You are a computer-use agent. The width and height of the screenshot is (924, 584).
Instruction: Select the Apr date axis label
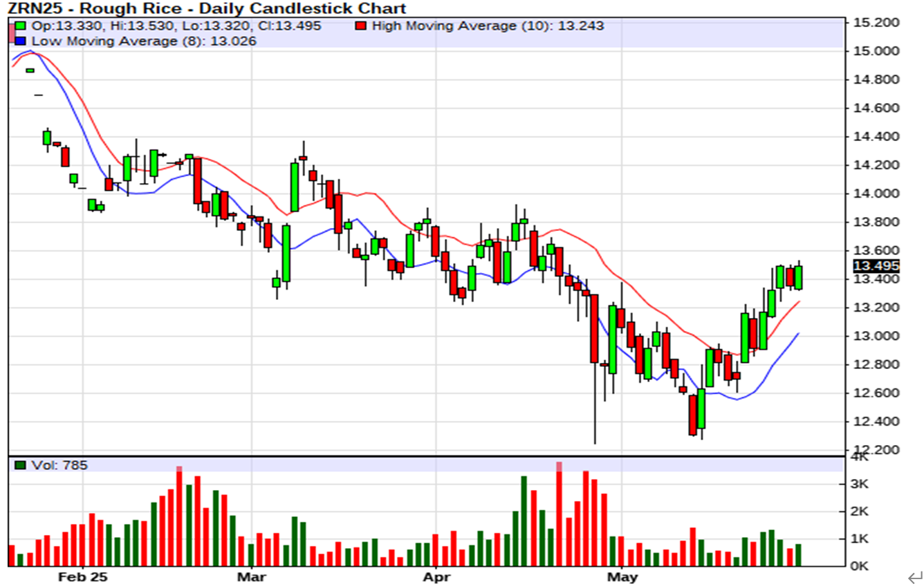[436, 576]
